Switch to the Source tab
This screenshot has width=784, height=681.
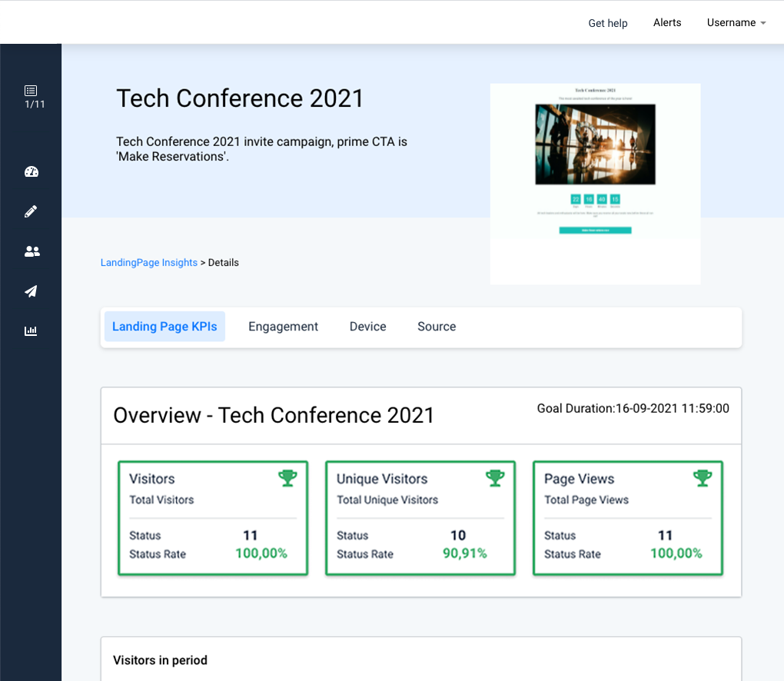click(x=437, y=327)
